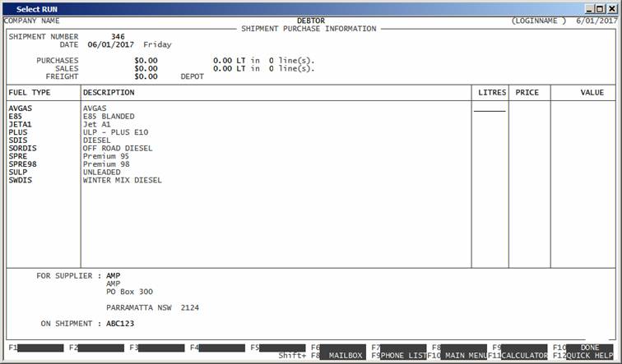
Task: Click the Premium 95 description
Action: [106, 156]
